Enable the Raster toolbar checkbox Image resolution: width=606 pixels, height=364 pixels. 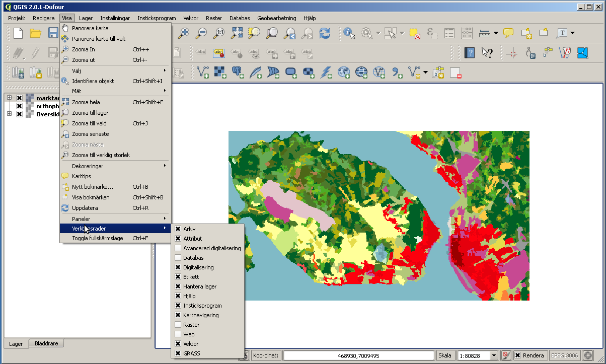point(178,325)
